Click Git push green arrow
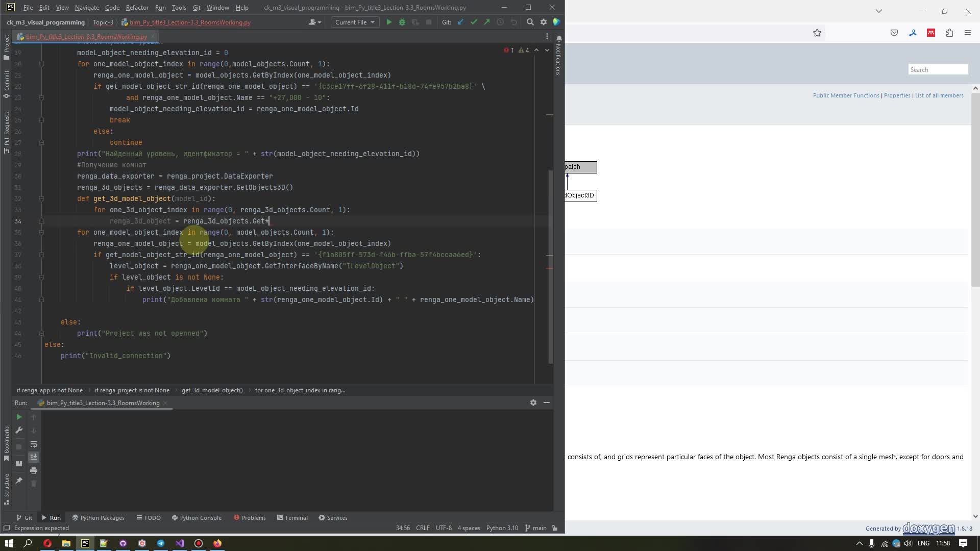This screenshot has height=551, width=980. click(x=487, y=22)
